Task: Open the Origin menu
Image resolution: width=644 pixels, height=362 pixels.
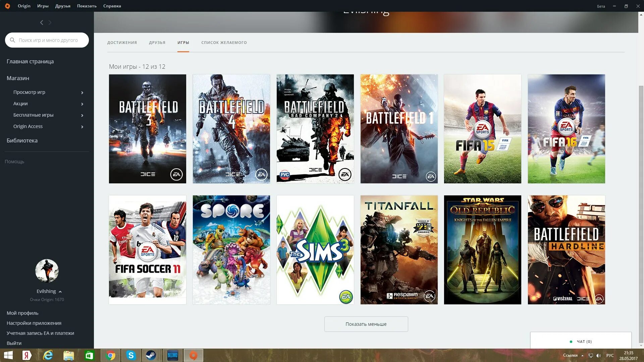Action: click(x=24, y=6)
